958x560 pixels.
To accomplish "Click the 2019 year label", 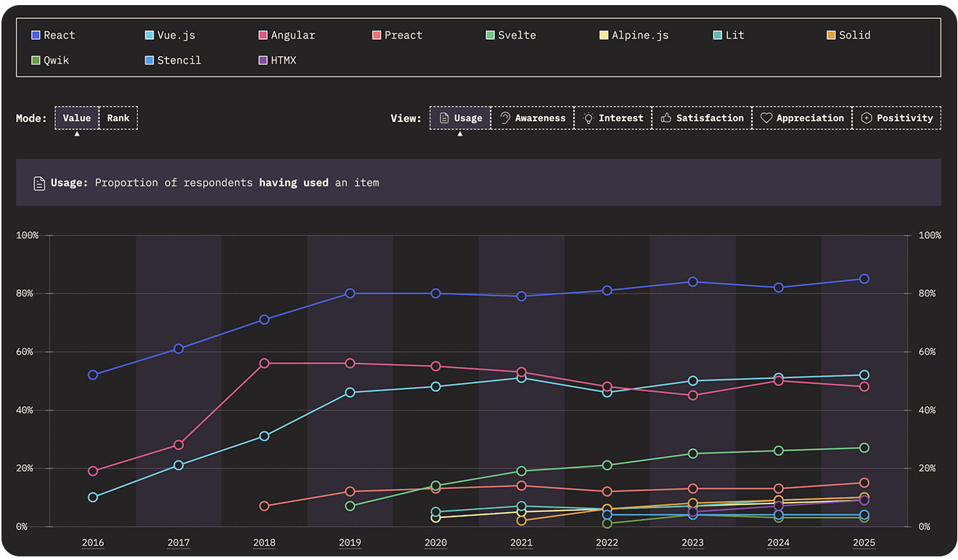I will pyautogui.click(x=350, y=543).
